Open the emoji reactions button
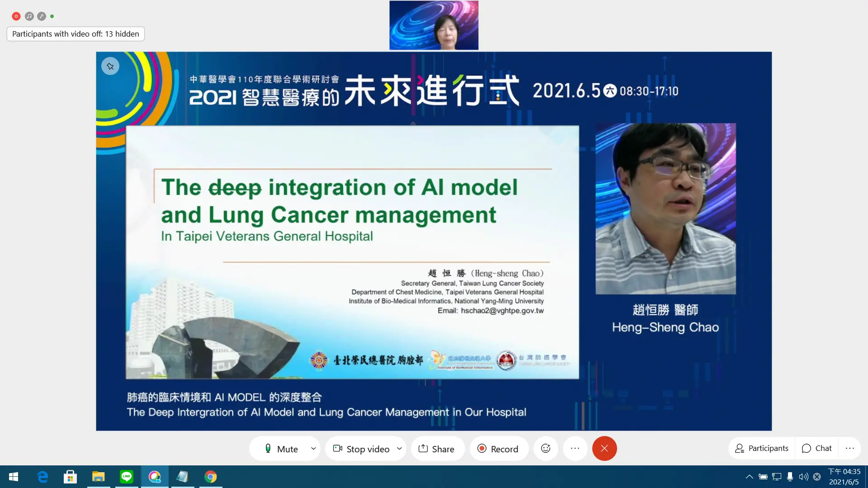 [x=546, y=448]
